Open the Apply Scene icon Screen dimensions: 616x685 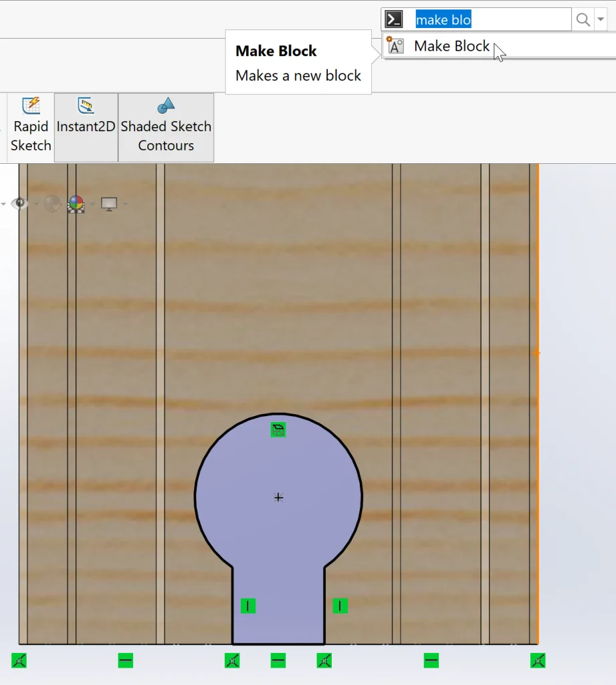click(x=76, y=203)
